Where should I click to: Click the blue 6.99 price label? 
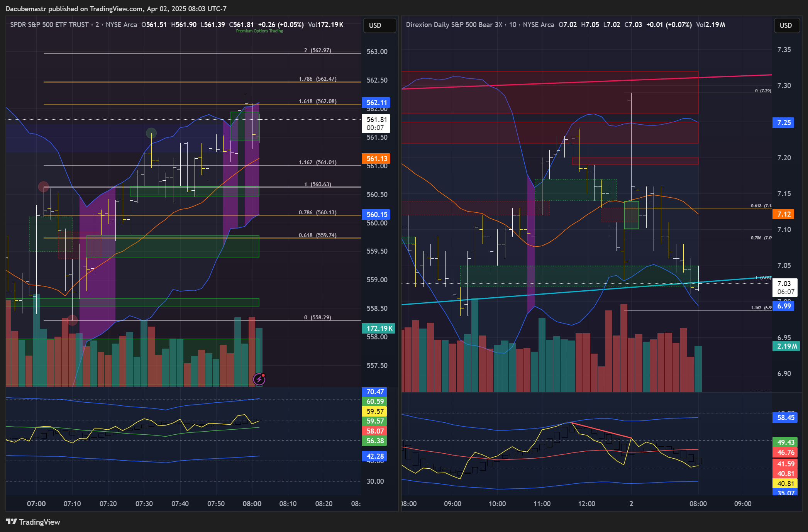784,306
